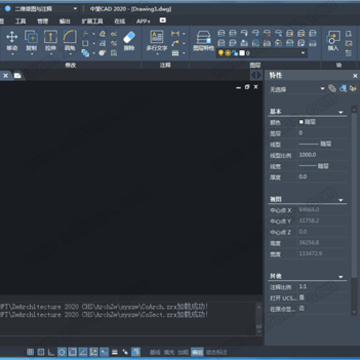360x360 pixels.
Task: Expand the 多行文字 dropdown arrow
Action: tap(157, 54)
